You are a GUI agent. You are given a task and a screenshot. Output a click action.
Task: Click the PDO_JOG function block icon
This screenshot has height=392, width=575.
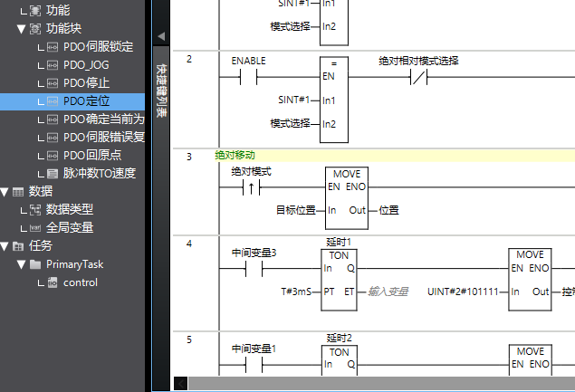[x=52, y=65]
